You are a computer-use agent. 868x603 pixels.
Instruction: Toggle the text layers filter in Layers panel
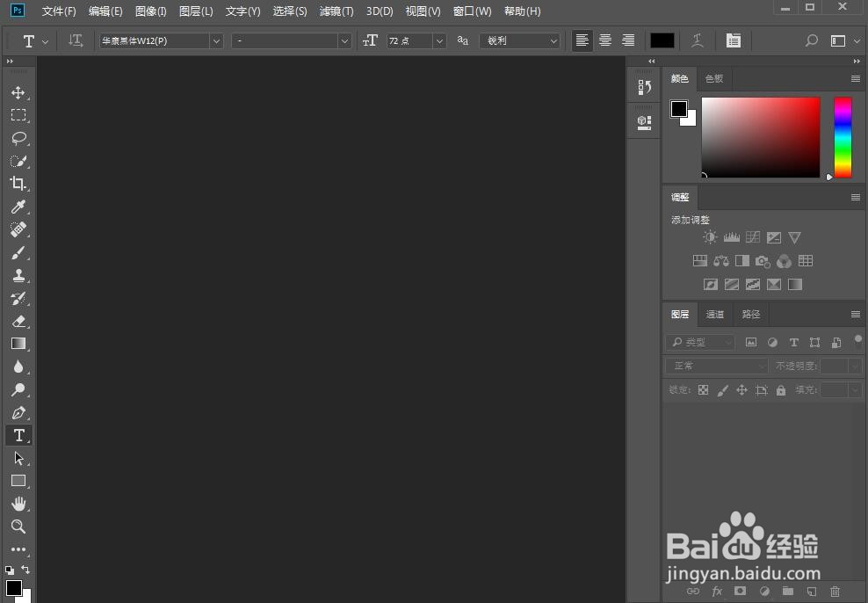click(793, 342)
